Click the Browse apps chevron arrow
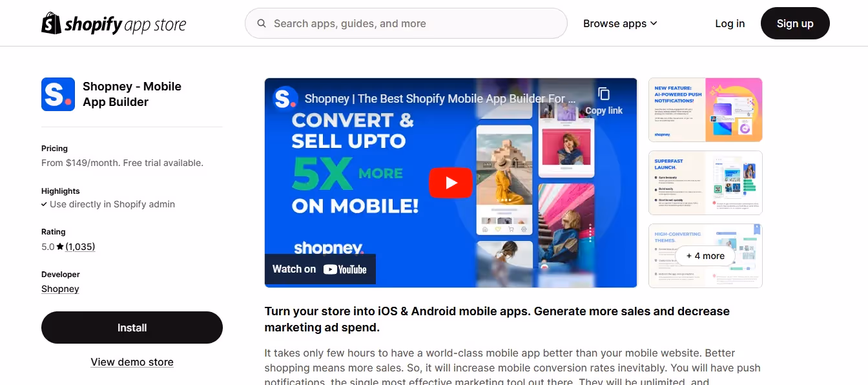This screenshot has width=868, height=385. [x=654, y=23]
